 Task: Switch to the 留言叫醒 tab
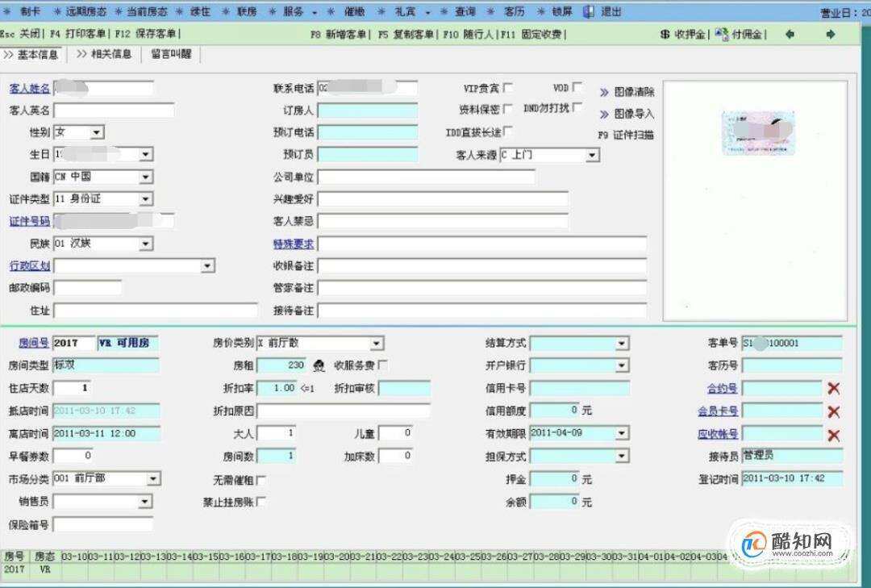[173, 56]
